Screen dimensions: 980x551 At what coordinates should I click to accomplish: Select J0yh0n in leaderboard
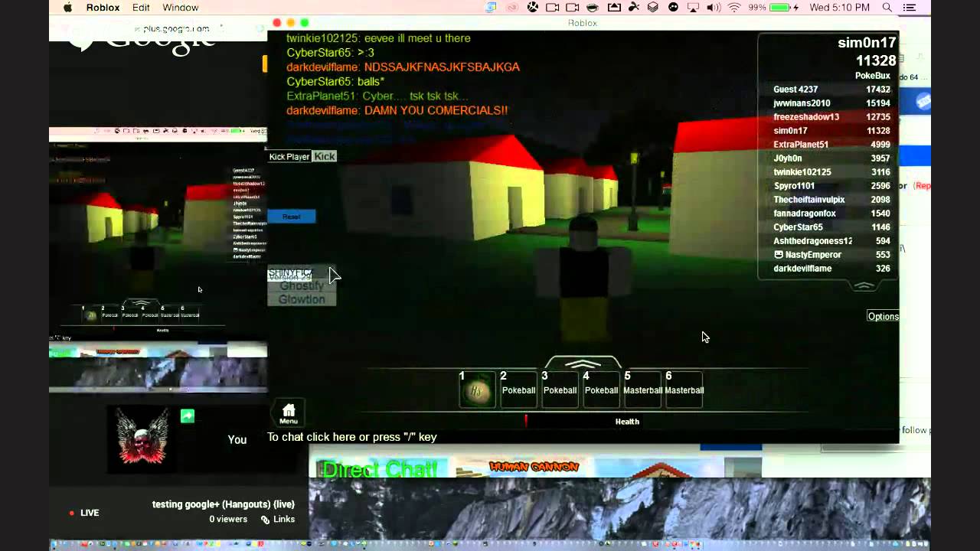tap(831, 158)
